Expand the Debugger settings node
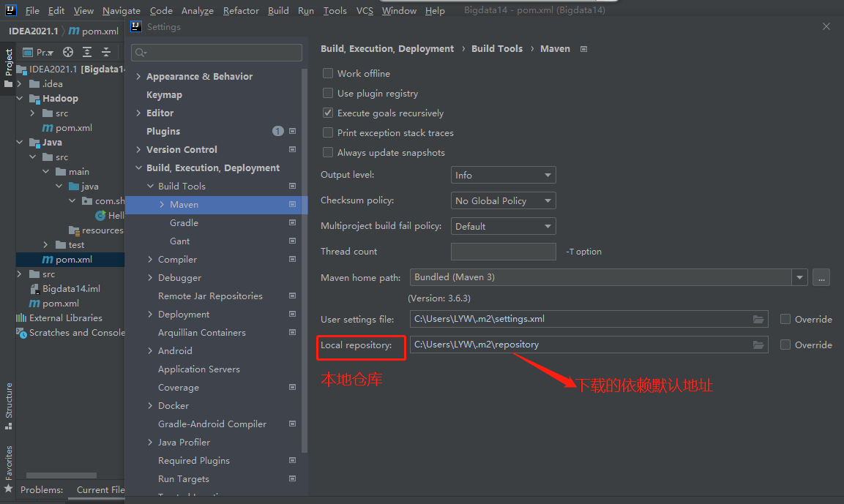 (x=150, y=277)
